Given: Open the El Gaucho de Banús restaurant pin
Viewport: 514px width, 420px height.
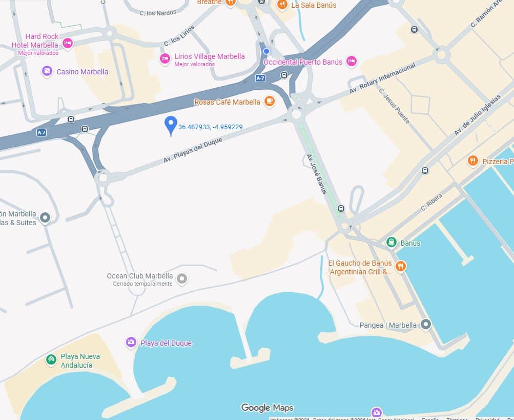Looking at the screenshot, I should pos(400,266).
